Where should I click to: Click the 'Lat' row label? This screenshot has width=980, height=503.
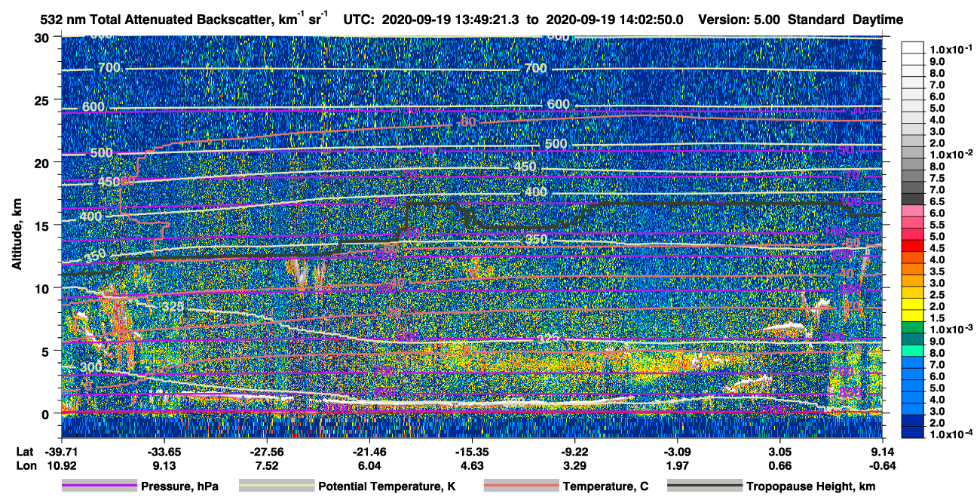click(25, 451)
